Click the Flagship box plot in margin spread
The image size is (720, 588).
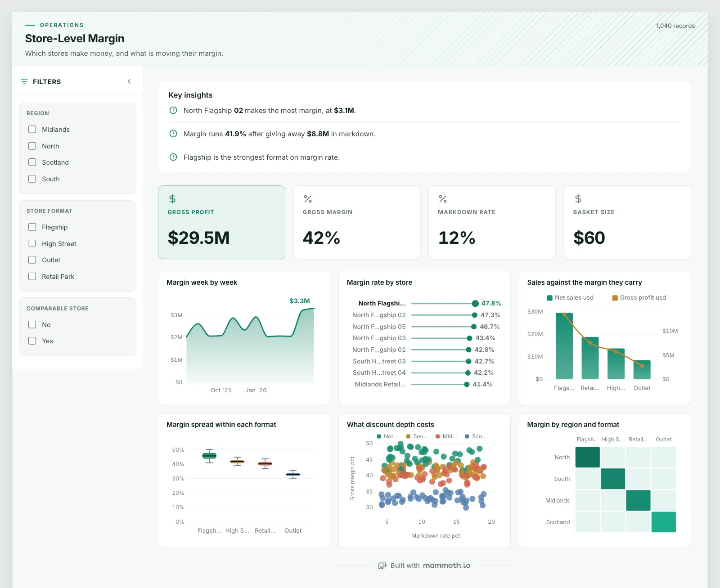[209, 456]
